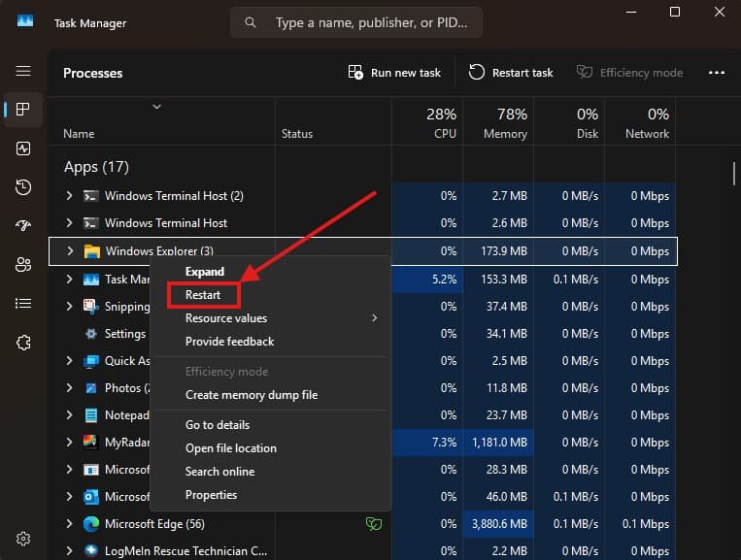
Task: Expand the Notepad process row
Action: (x=70, y=415)
